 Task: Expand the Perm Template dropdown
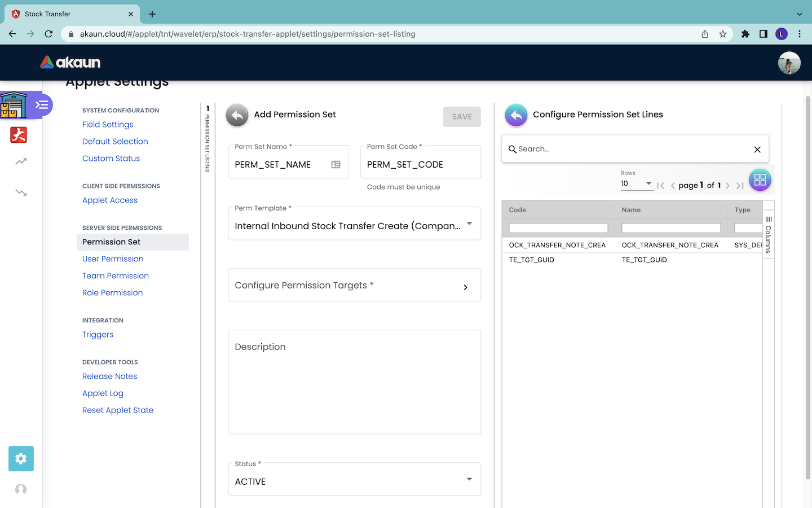point(469,224)
